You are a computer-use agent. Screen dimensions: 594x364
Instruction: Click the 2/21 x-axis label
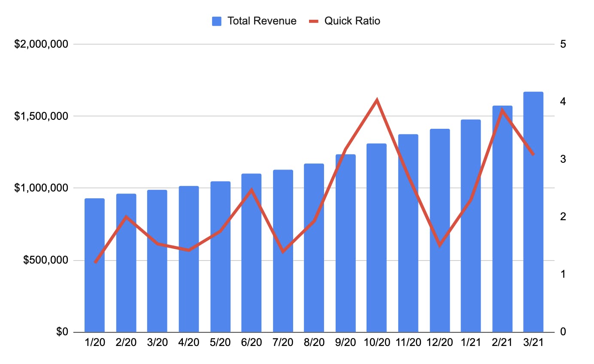tap(502, 343)
